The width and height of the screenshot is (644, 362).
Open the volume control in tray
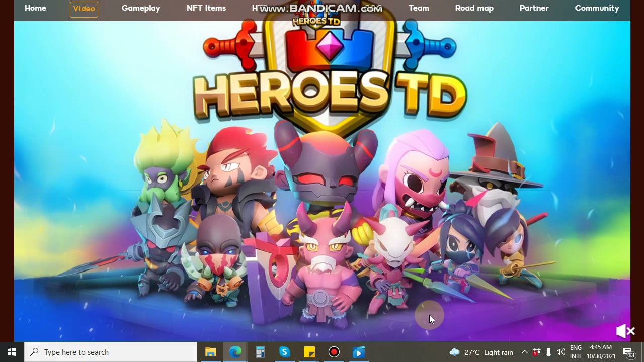tap(560, 352)
